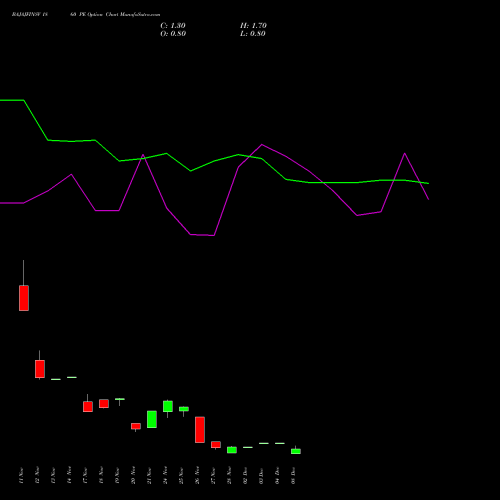Select the 21 Nov date label
This screenshot has width=500, height=500.
pyautogui.click(x=149, y=475)
